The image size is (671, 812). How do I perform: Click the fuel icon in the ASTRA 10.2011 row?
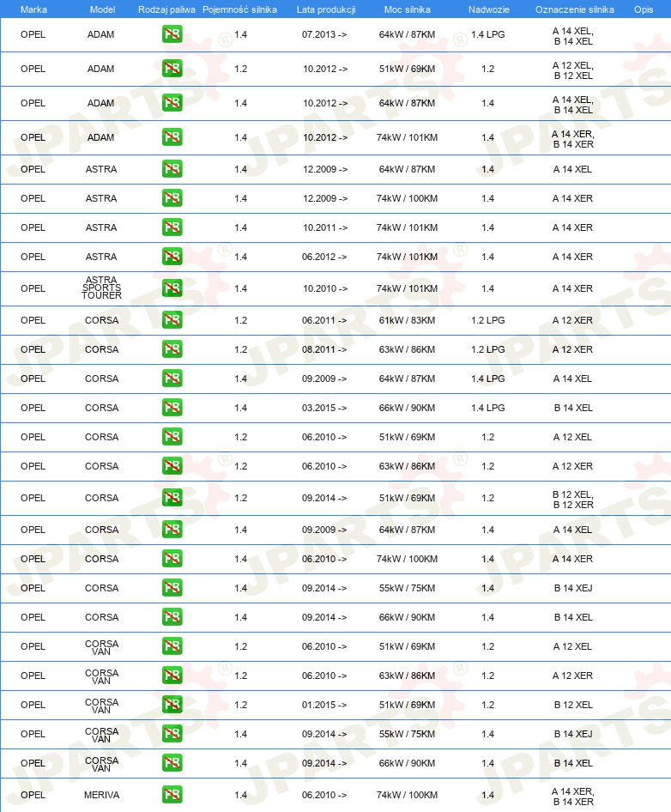tap(172, 227)
